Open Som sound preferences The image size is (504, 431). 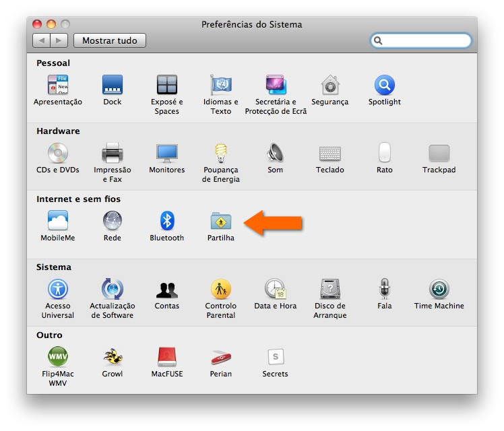[x=275, y=153]
